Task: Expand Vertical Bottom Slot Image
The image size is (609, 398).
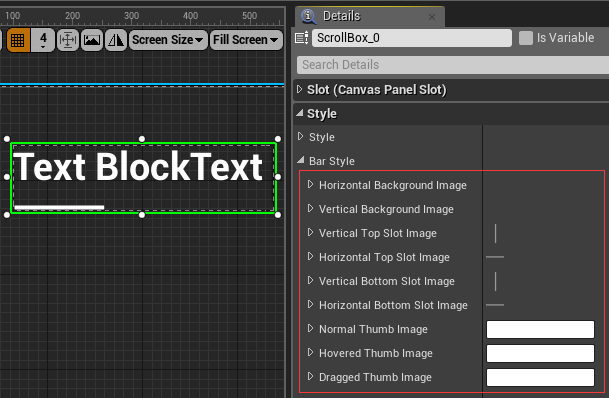Action: click(x=310, y=280)
